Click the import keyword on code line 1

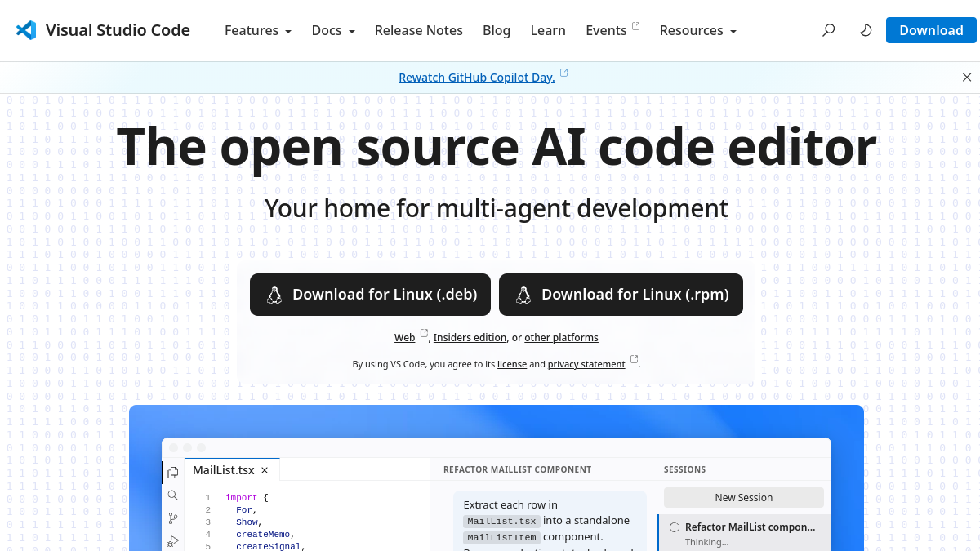point(241,497)
